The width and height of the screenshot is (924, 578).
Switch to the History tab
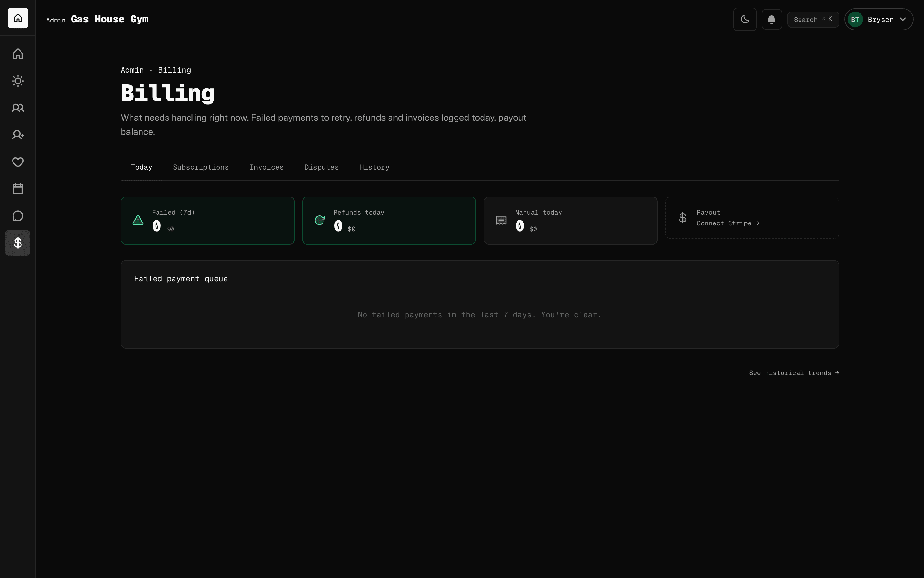click(x=374, y=167)
